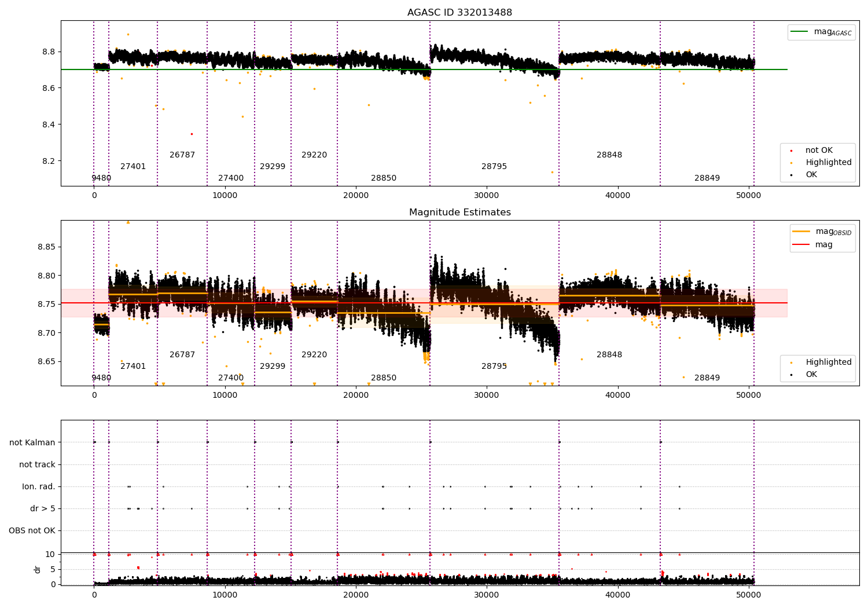868x608 pixels.
Task: Click the 'OBS not OK' row label
Action: click(x=32, y=531)
